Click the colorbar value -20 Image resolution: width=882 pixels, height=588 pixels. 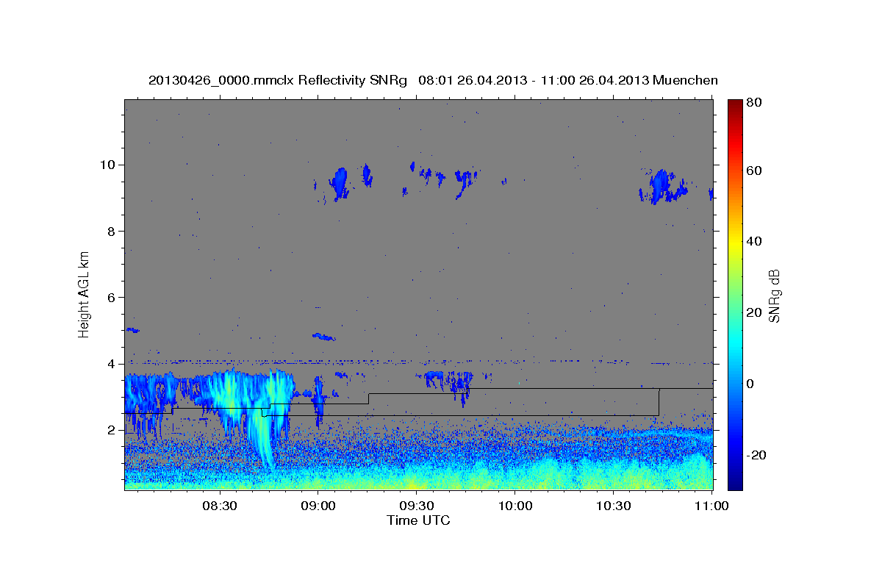click(755, 454)
